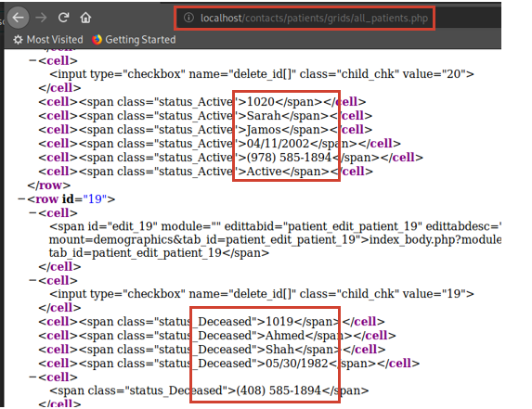532x409 pixels.
Task: Show site information for localhost
Action: click(x=188, y=18)
